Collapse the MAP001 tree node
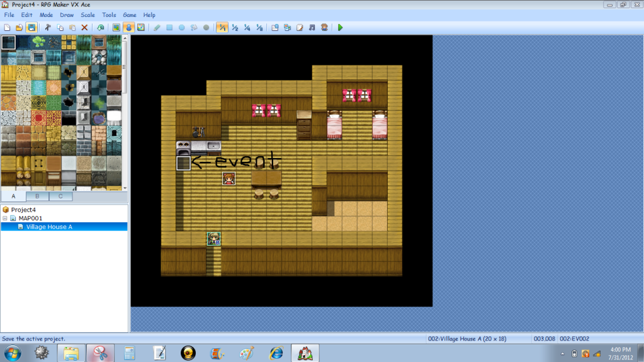 (6, 218)
